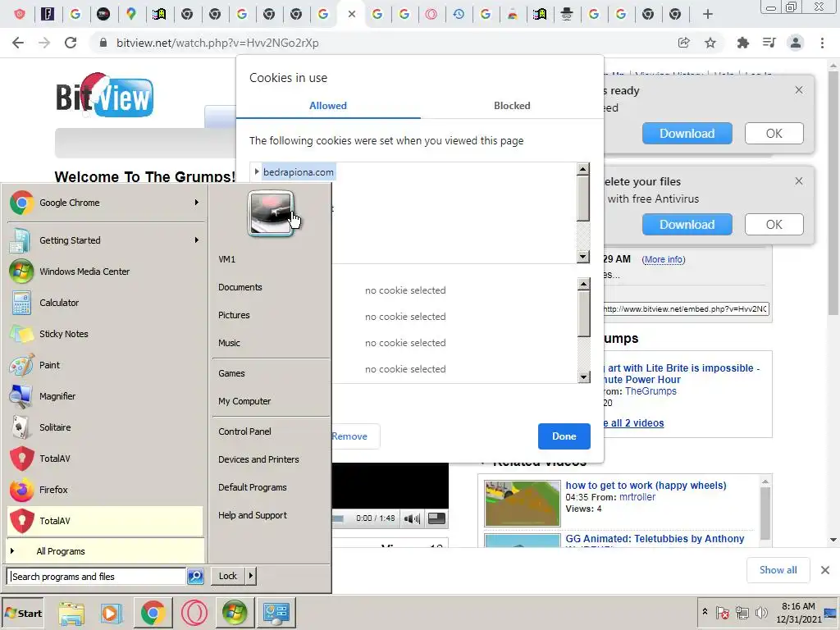840x630 pixels.
Task: Open Chrome three-dot menu
Action: click(822, 43)
